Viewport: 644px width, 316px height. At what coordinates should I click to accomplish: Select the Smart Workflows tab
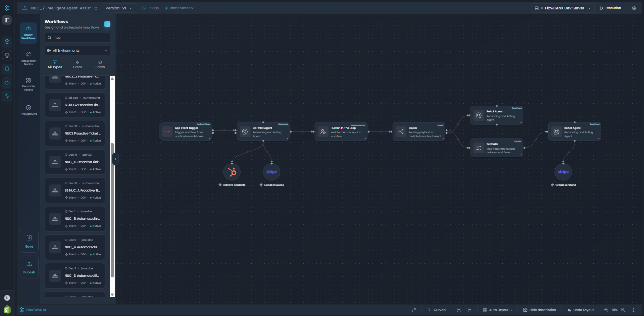(x=29, y=33)
